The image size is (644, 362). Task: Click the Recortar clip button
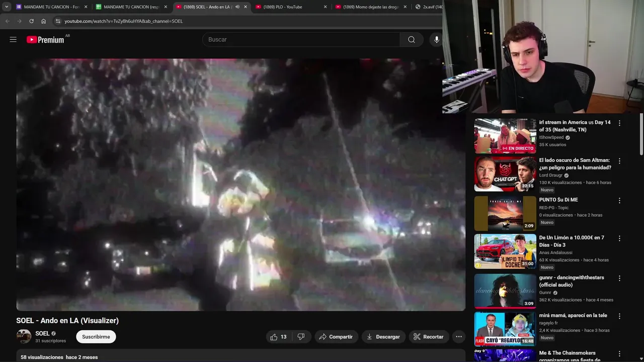pyautogui.click(x=429, y=337)
